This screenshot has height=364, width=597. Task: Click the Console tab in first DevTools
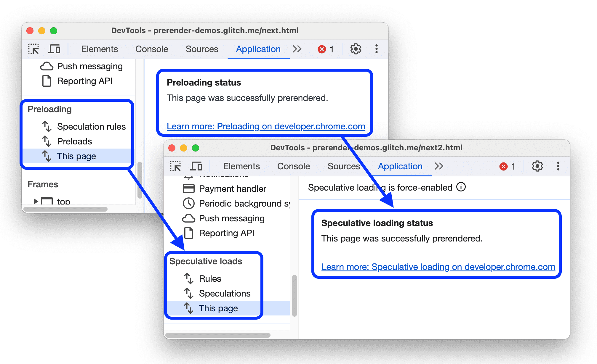134,47
